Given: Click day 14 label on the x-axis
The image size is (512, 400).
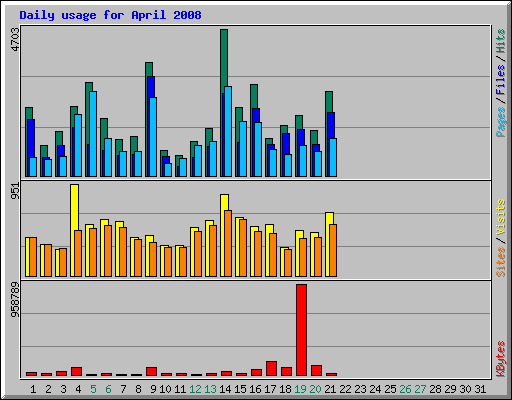Looking at the screenshot, I should [225, 389].
